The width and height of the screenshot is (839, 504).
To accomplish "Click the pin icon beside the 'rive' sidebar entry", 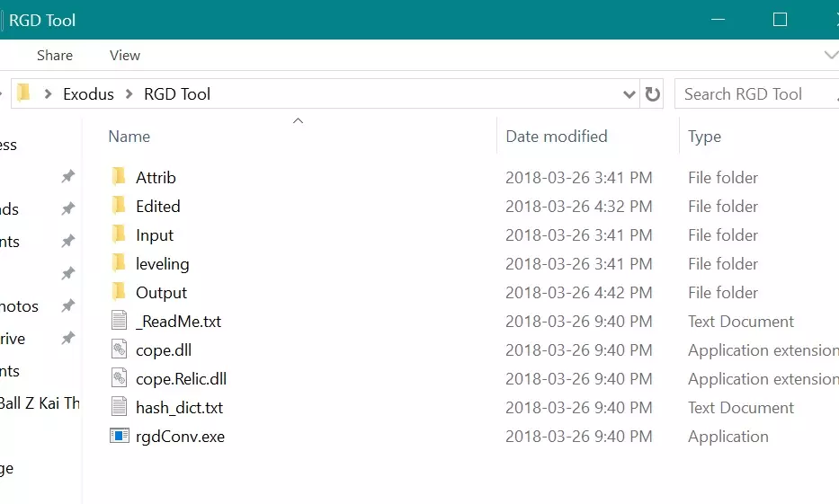I will [68, 339].
